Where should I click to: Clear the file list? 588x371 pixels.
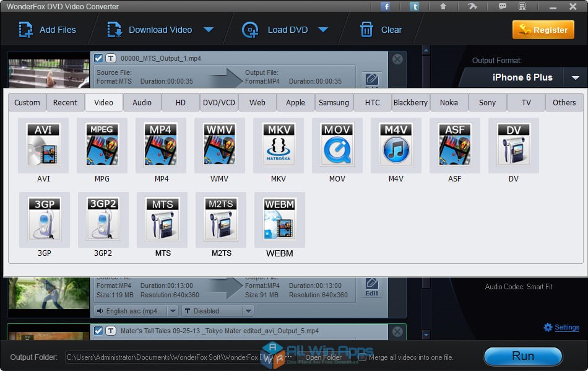[x=381, y=30]
